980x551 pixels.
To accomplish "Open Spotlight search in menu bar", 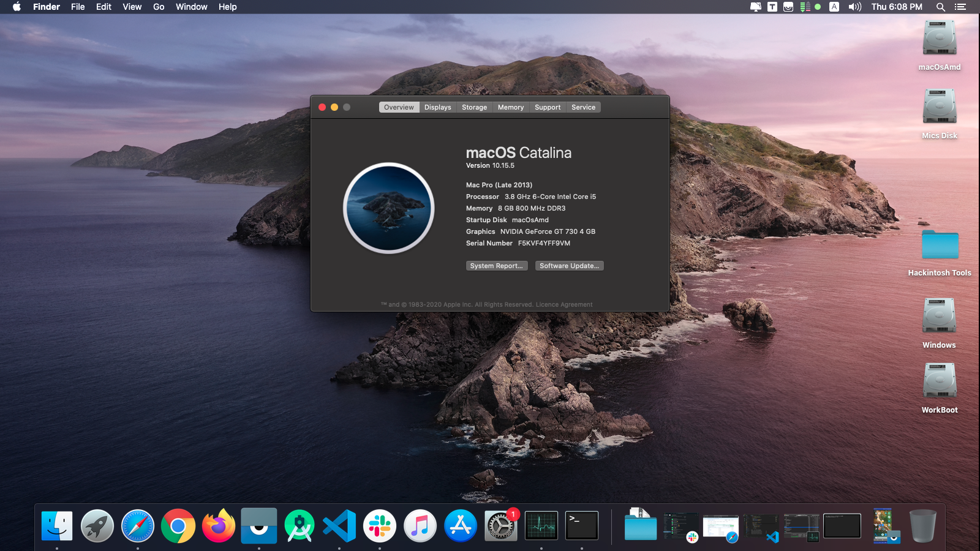I will click(x=941, y=7).
